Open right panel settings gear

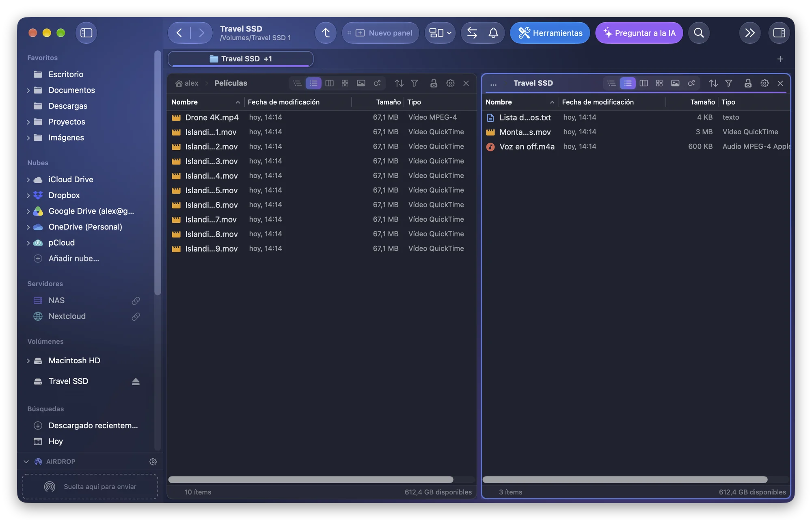(764, 83)
